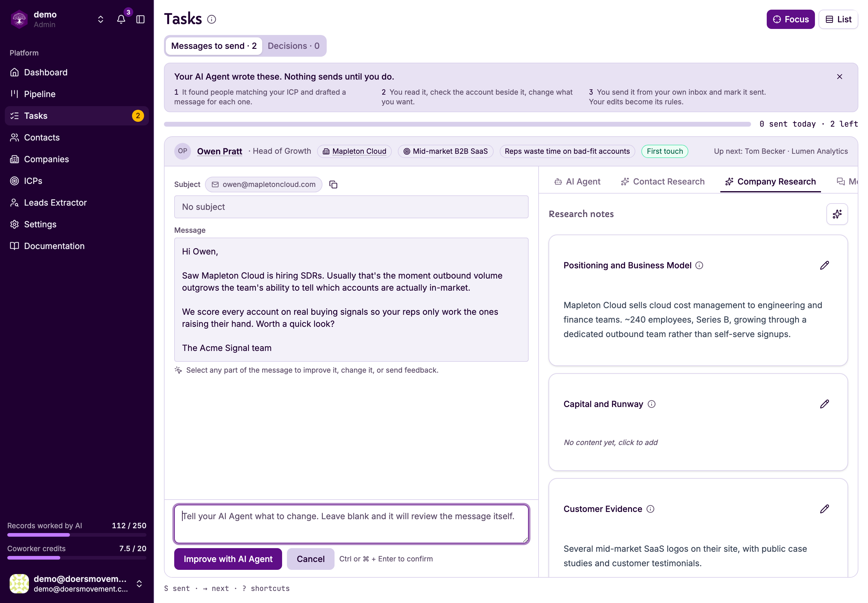The image size is (868, 603).
Task: Click the user avatar at sidebar bottom
Action: pos(19,583)
